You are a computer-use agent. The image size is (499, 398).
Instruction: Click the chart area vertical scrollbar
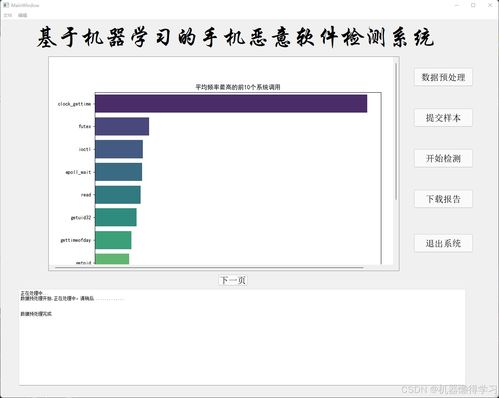(x=396, y=132)
